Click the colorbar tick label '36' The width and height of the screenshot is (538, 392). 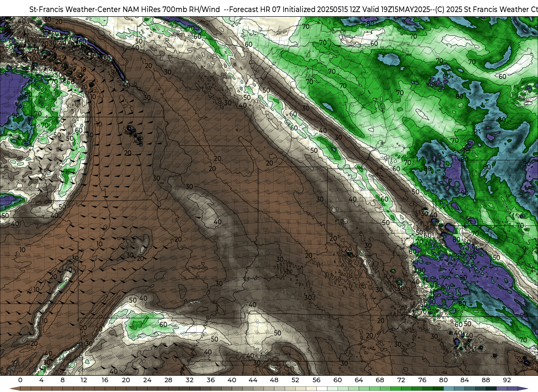pos(211,380)
